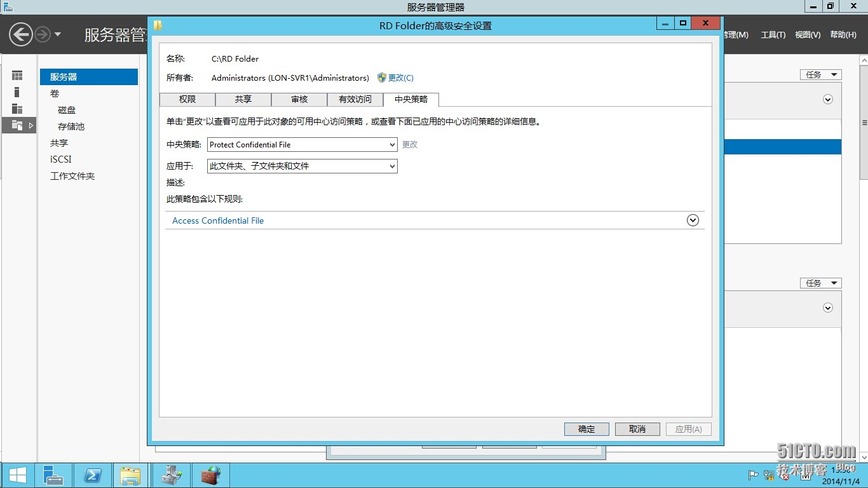Image resolution: width=868 pixels, height=488 pixels.
Task: Click the 更改(C) owner link
Action: point(401,78)
